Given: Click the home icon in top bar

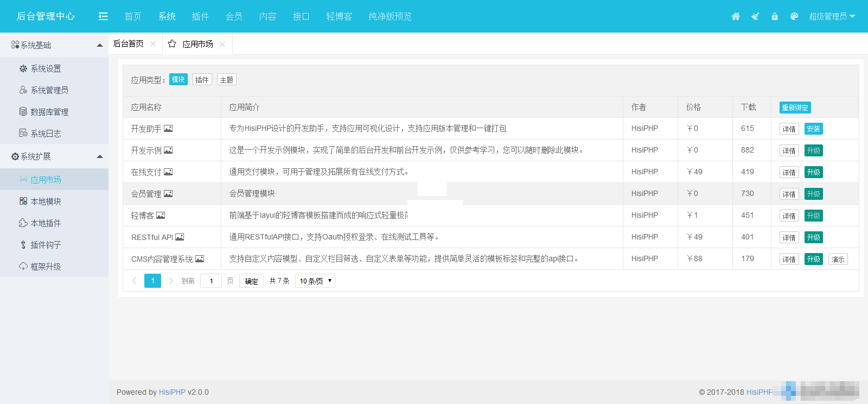Looking at the screenshot, I should (x=736, y=16).
